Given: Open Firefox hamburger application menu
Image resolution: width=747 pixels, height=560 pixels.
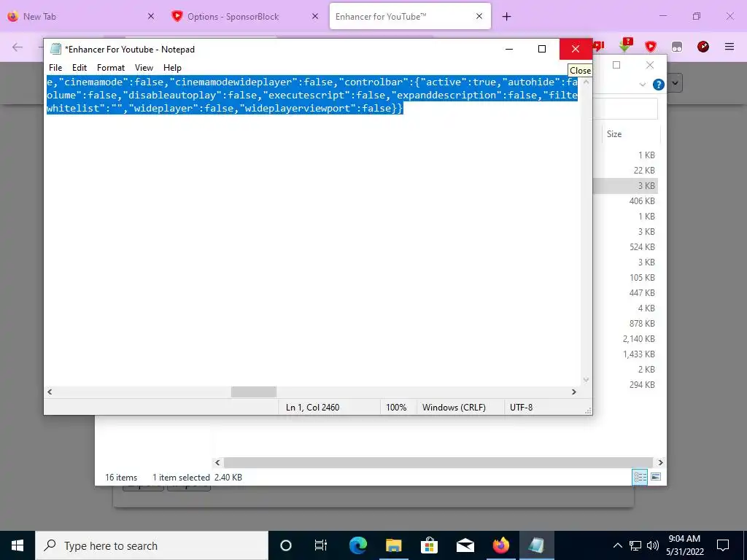Looking at the screenshot, I should [x=729, y=47].
